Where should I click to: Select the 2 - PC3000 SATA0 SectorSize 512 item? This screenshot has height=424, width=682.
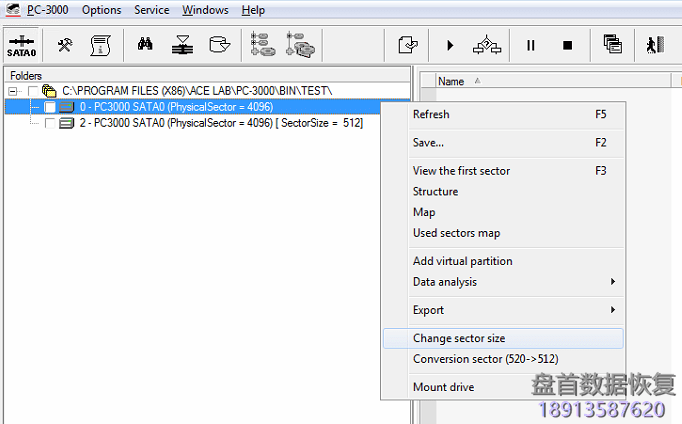point(220,123)
